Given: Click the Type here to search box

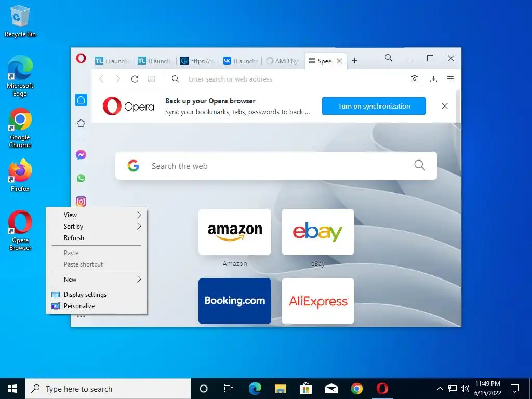Looking at the screenshot, I should 108,389.
